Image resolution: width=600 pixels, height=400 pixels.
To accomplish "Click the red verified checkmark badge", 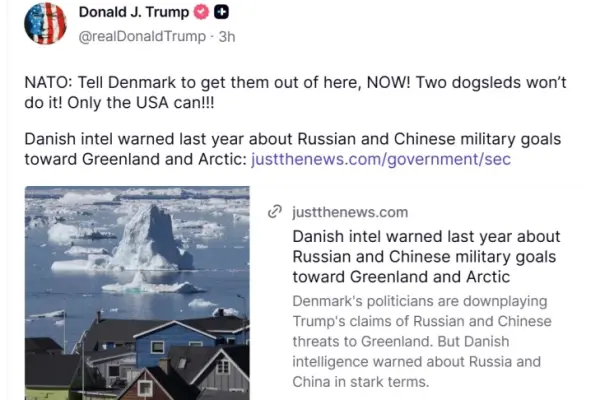I will [x=201, y=12].
